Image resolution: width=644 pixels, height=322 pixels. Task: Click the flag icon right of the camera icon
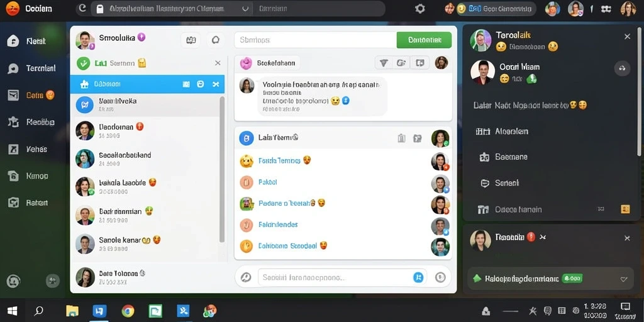[419, 63]
